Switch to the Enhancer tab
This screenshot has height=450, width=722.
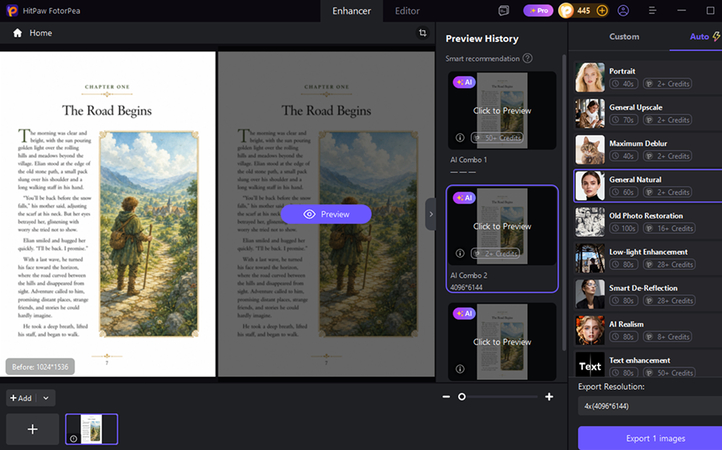point(351,11)
